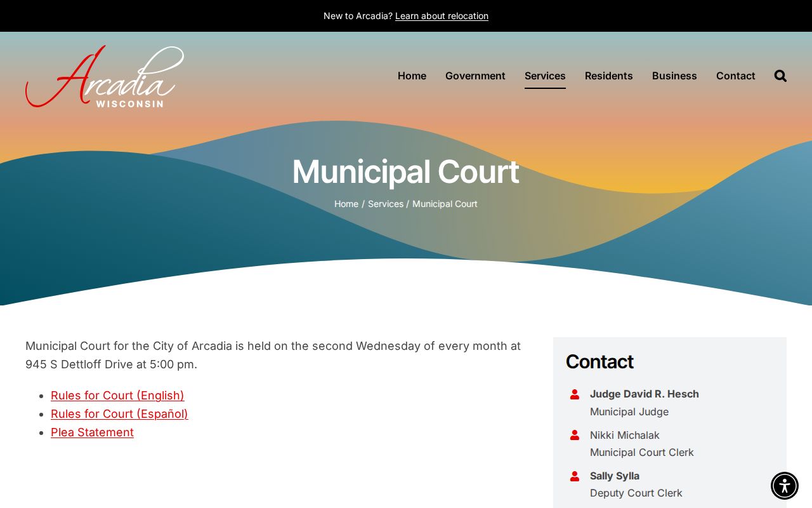Click person icon beside Sally Sylla
Image resolution: width=812 pixels, height=508 pixels.
575,476
